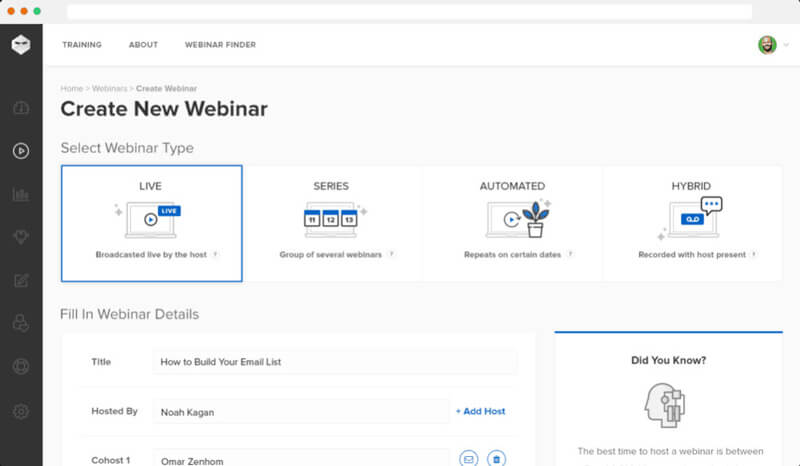
Task: Open the webinars play-circle sidebar icon
Action: [x=21, y=151]
